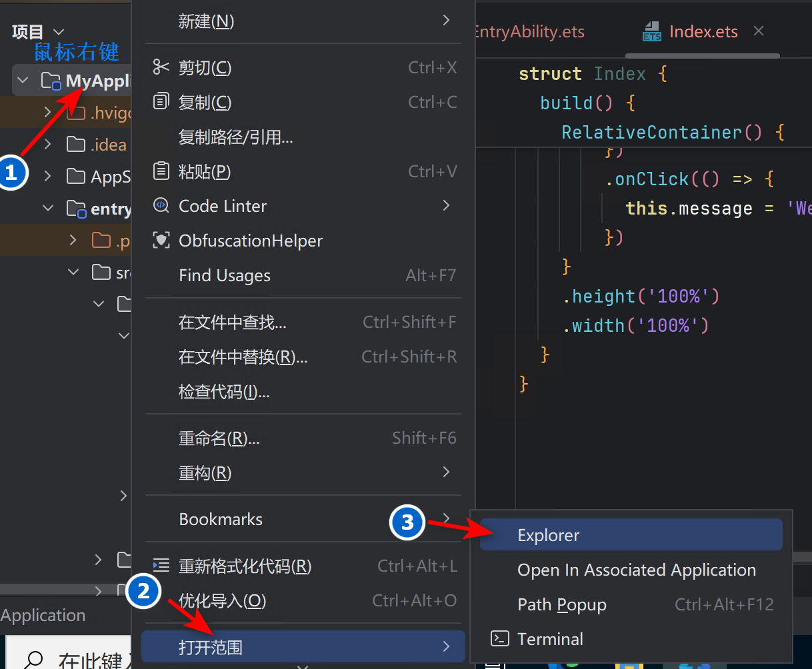Click the entry module folder icon

[77, 209]
